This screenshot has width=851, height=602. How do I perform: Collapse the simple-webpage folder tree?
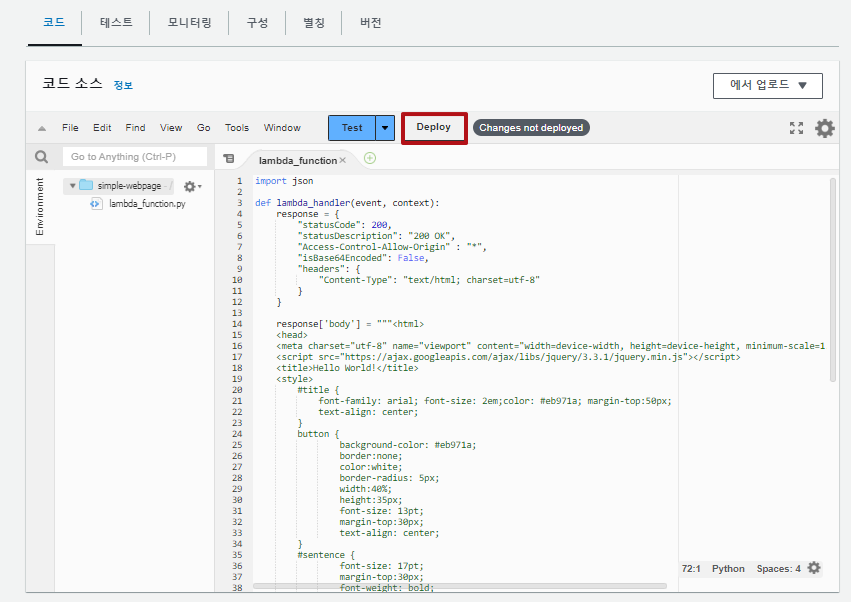pyautogui.click(x=72, y=186)
